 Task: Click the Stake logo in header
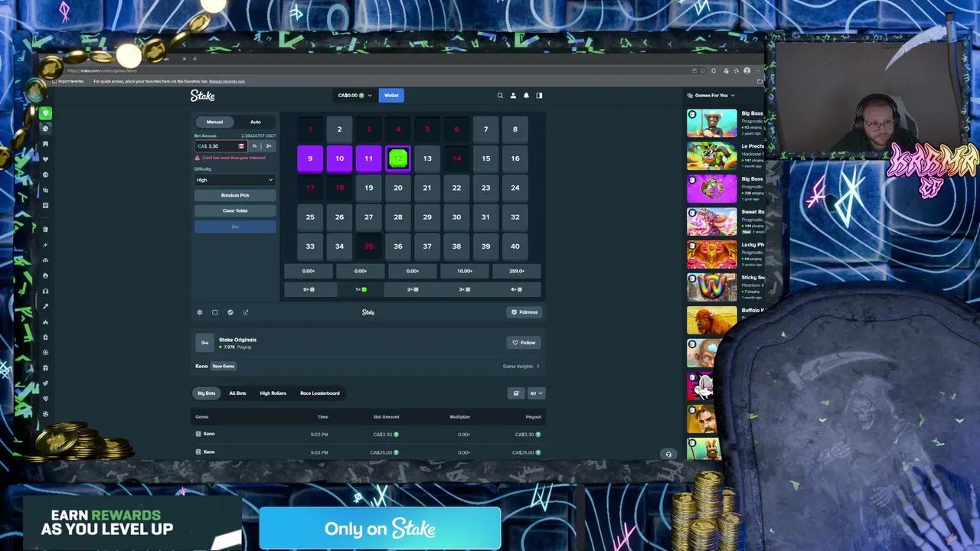click(x=202, y=96)
